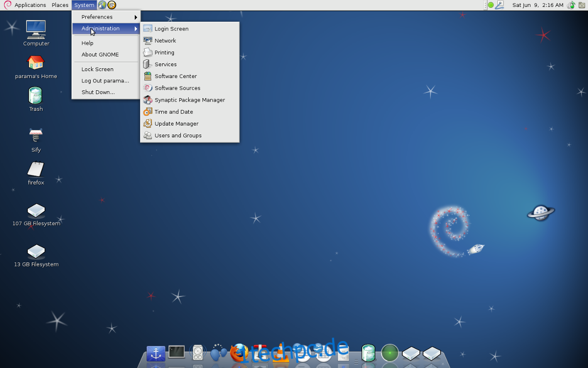Open the Places menu
Screen dimensions: 588x368
pyautogui.click(x=60, y=5)
